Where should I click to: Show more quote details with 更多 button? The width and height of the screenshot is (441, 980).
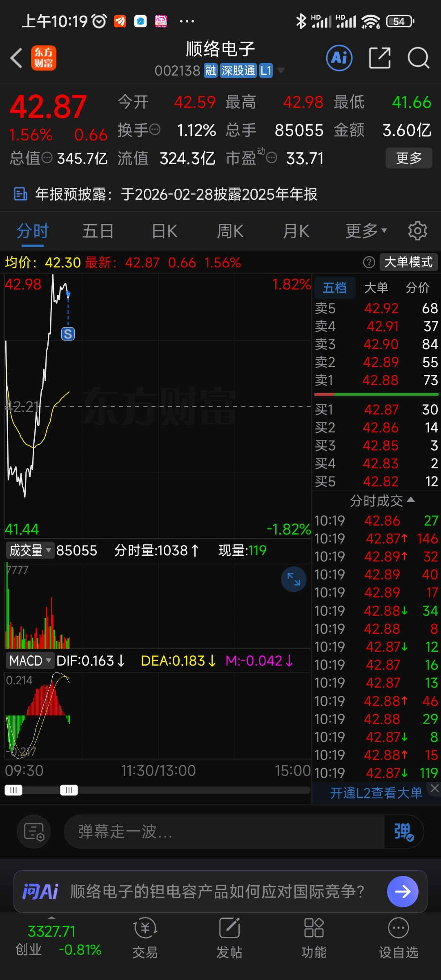[409, 158]
